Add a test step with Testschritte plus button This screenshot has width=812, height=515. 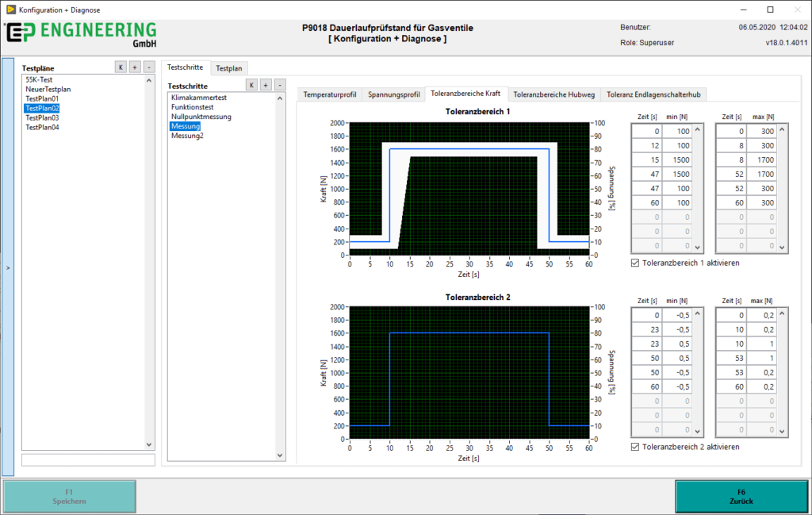(x=266, y=85)
